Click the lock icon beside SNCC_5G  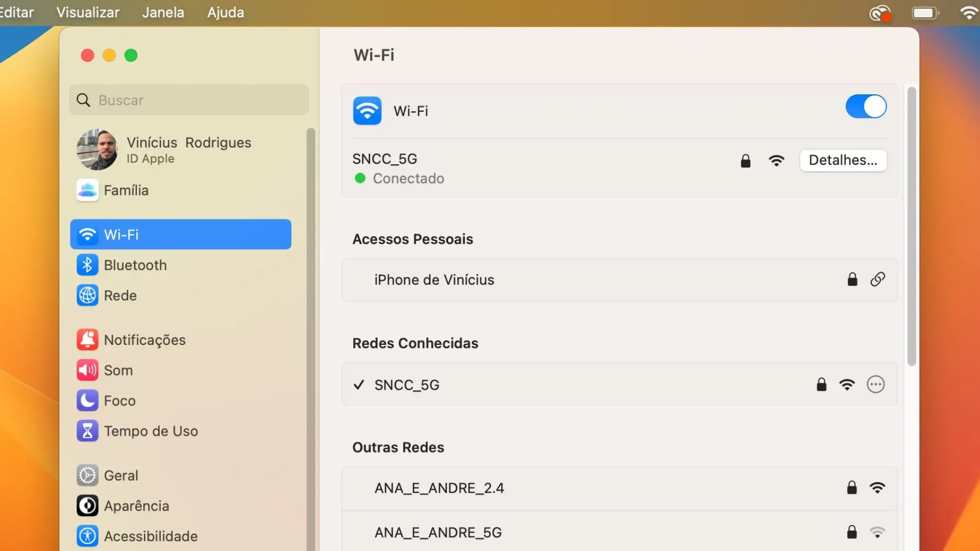point(745,161)
